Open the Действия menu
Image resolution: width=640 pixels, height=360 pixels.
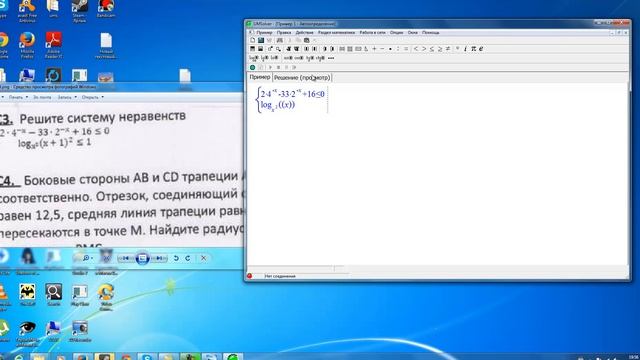point(304,32)
